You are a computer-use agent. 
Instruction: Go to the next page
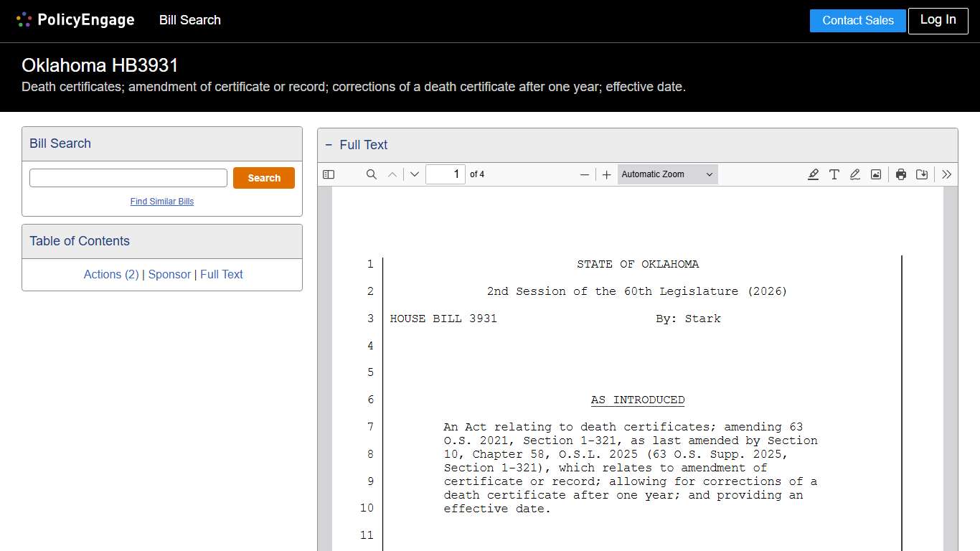(x=414, y=174)
